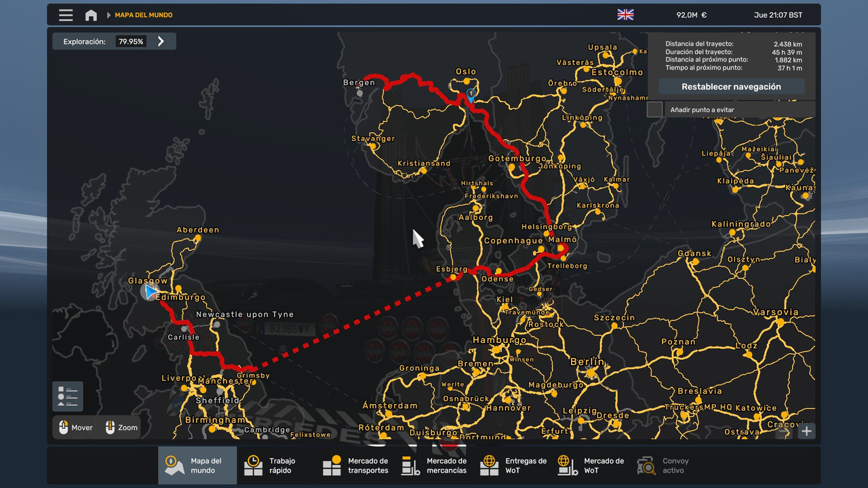Click the UK flag language icon
Image resolution: width=868 pixels, height=488 pixels.
pyautogui.click(x=625, y=15)
